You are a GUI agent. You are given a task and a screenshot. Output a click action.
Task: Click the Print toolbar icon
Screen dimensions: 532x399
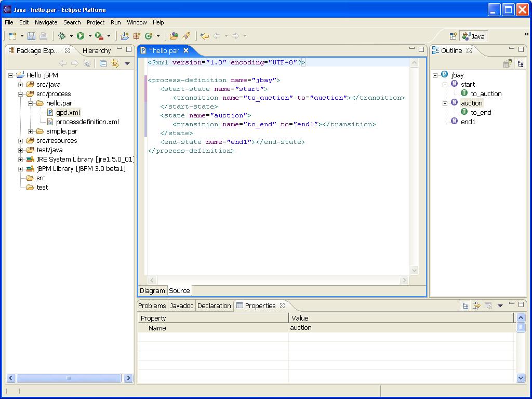click(43, 36)
